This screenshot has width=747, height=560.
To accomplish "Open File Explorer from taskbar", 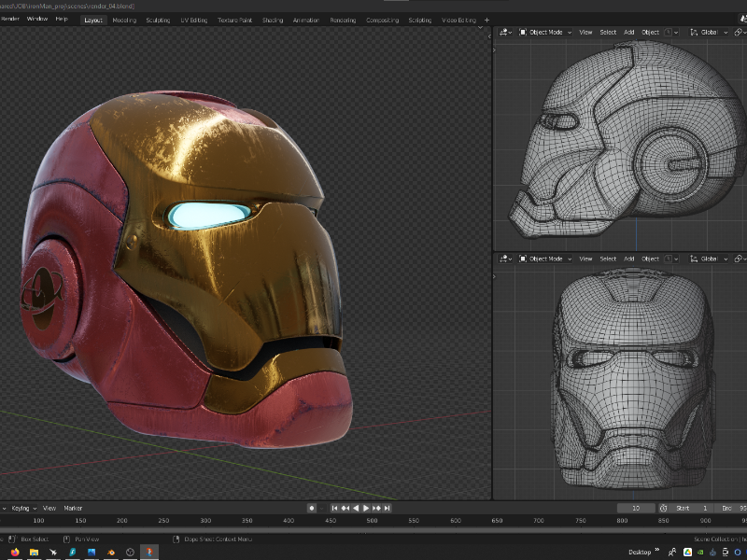I will (x=34, y=553).
